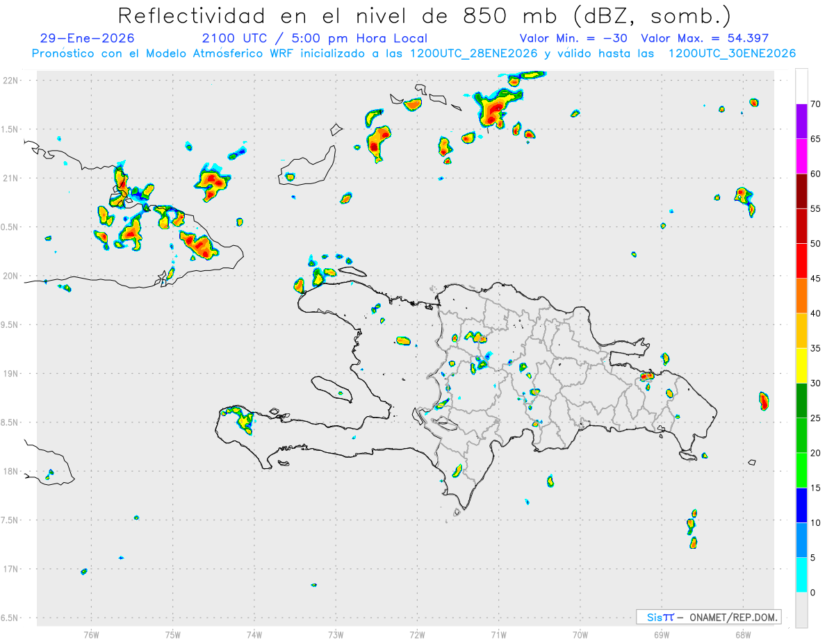Click the longitude label '68W'

pos(742,634)
